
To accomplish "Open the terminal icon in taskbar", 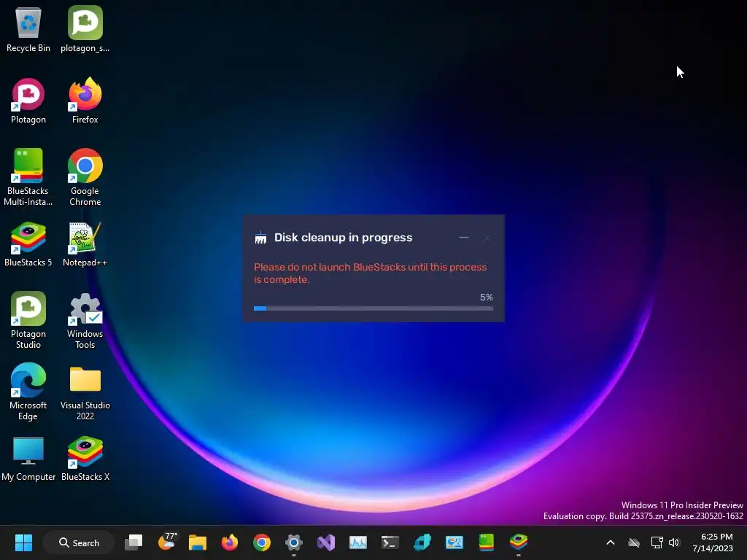I will pos(390,542).
